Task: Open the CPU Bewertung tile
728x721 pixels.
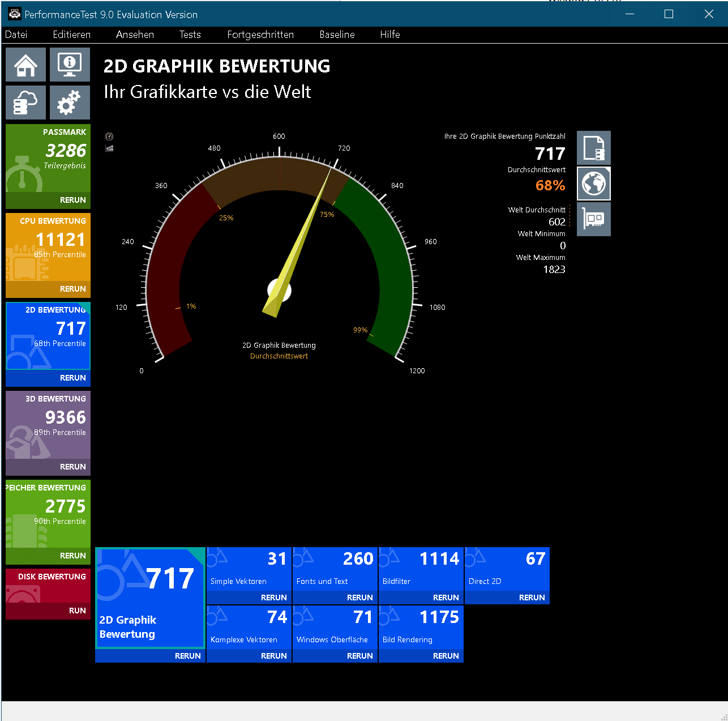Action: click(48, 248)
